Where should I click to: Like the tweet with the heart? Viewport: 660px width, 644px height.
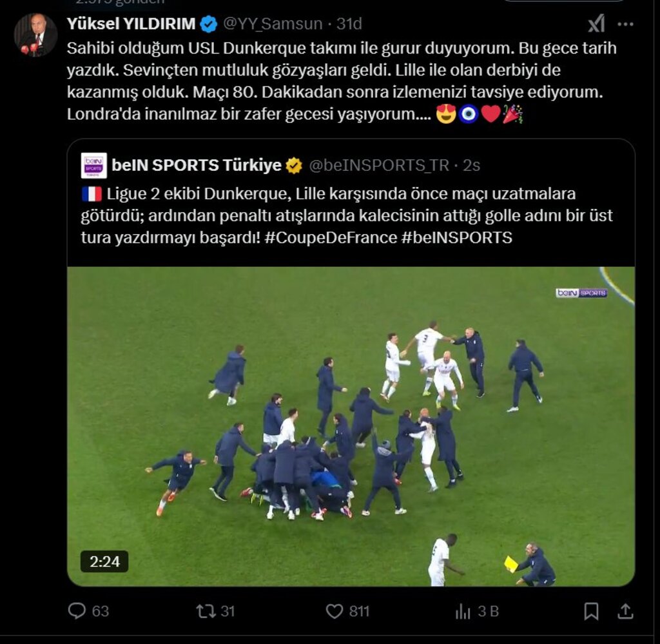pyautogui.click(x=334, y=611)
